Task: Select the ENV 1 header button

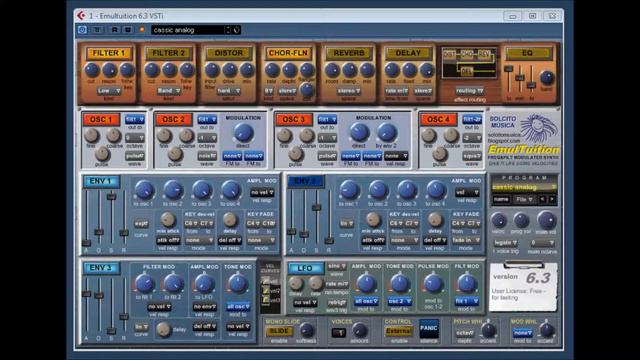Action: [101, 181]
